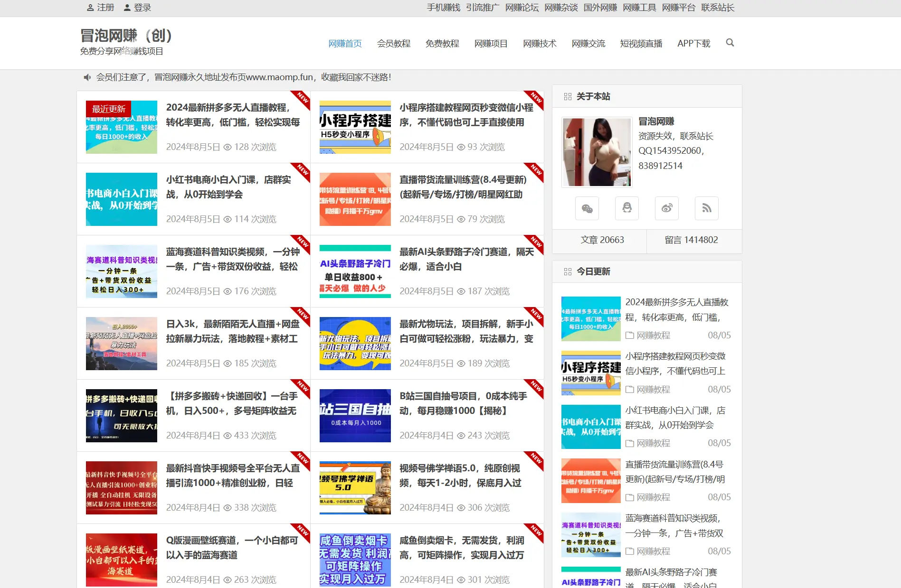Click announcement text with www.maomp.fun address
901x588 pixels.
(244, 77)
